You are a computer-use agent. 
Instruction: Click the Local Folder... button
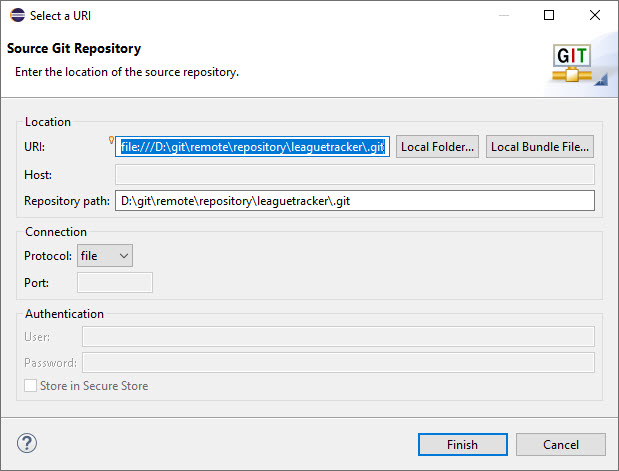point(437,147)
